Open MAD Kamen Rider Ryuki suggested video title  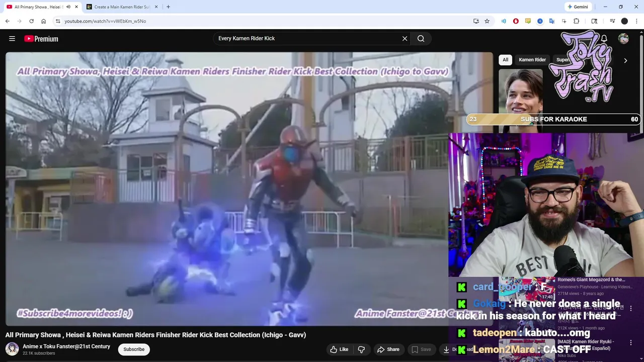point(586,345)
